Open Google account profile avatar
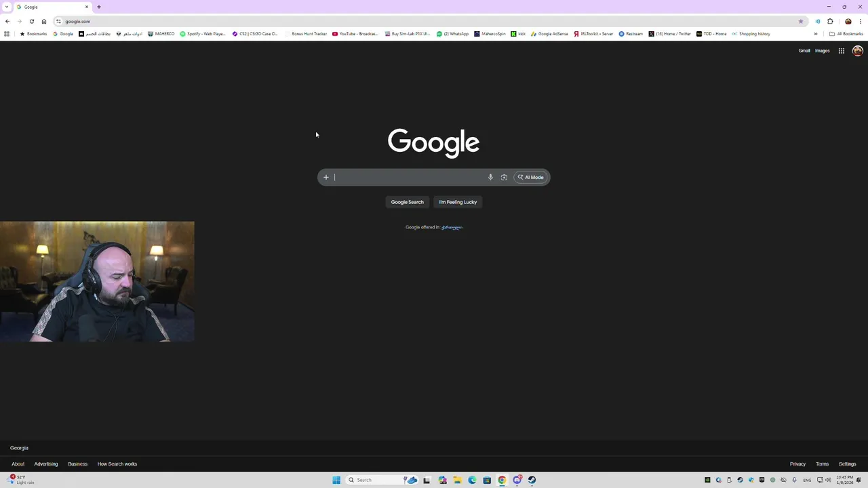Image resolution: width=868 pixels, height=488 pixels. pyautogui.click(x=857, y=51)
